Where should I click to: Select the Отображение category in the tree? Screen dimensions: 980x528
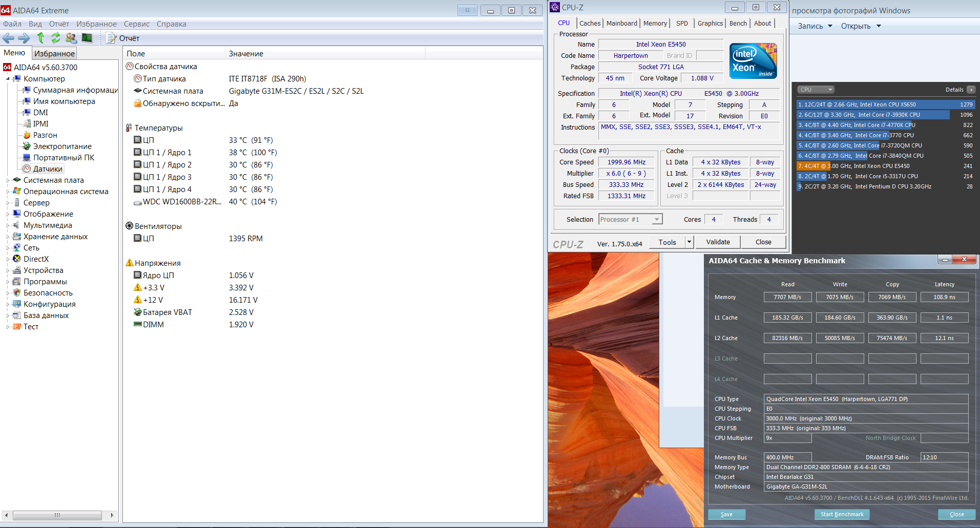tap(48, 214)
